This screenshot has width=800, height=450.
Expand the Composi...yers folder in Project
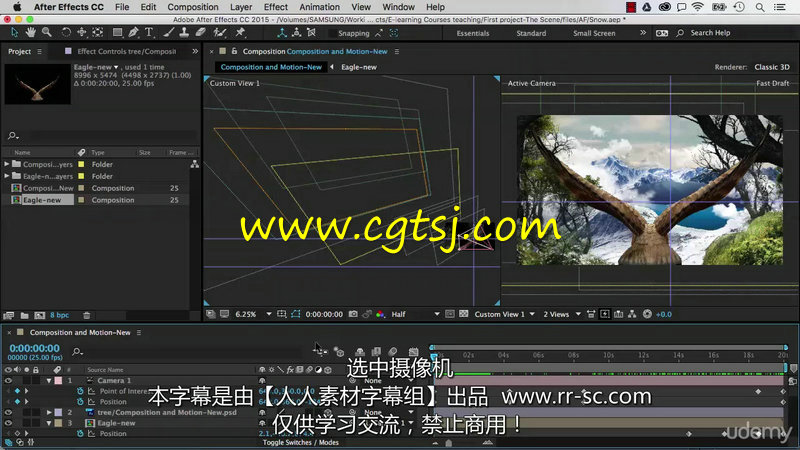point(7,164)
